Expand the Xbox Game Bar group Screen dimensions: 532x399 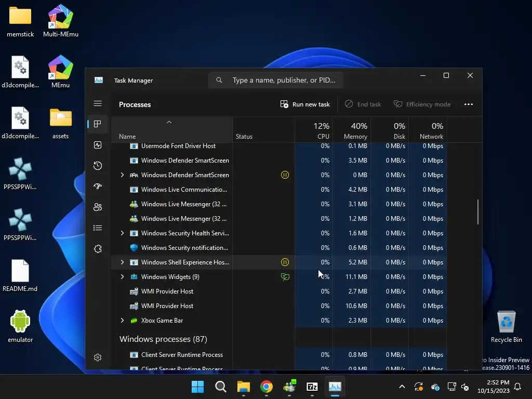click(x=122, y=321)
